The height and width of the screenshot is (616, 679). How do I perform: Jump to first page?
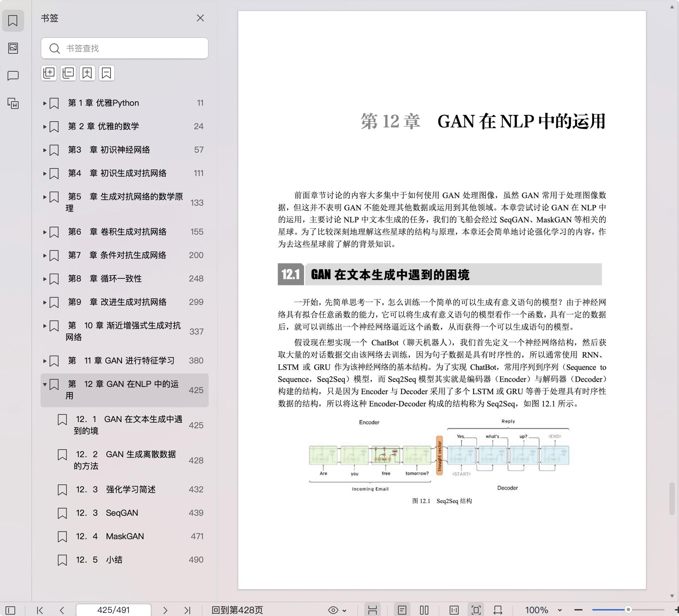pos(40,610)
